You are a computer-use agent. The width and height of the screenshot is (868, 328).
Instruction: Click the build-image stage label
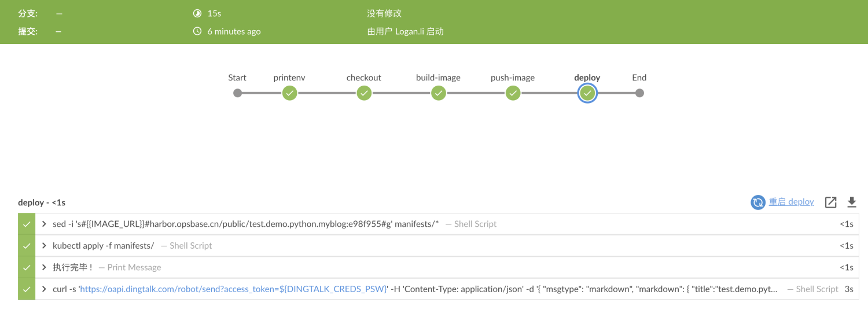[x=438, y=78]
